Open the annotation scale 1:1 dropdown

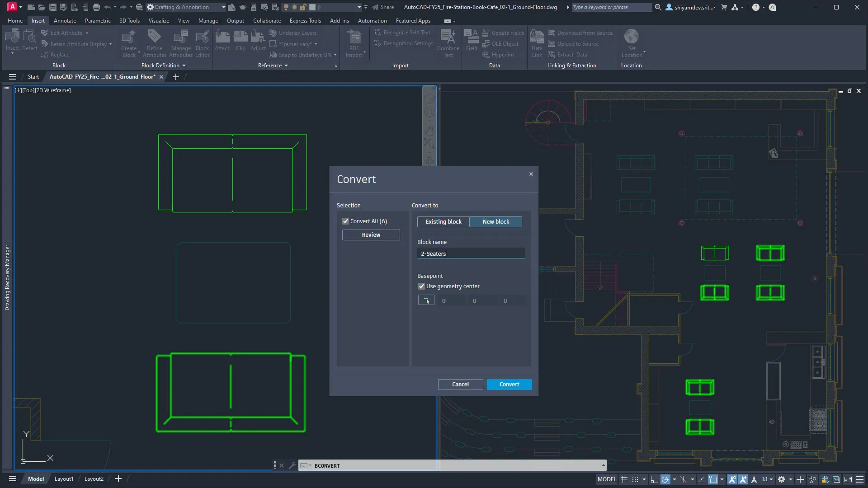(771, 479)
